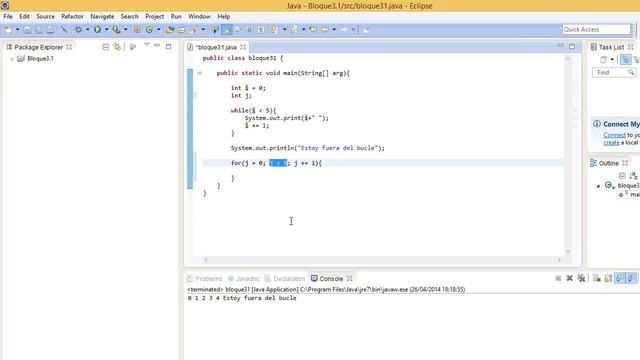Click the Previous Annotation icon
The width and height of the screenshot is (640, 360).
tap(293, 29)
